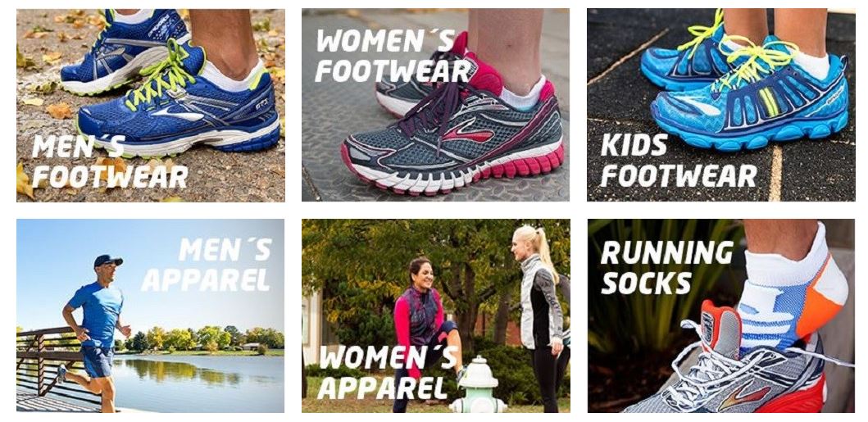This screenshot has height=422, width=868.
Task: Select the Kids Footwear category tile
Action: (x=721, y=105)
